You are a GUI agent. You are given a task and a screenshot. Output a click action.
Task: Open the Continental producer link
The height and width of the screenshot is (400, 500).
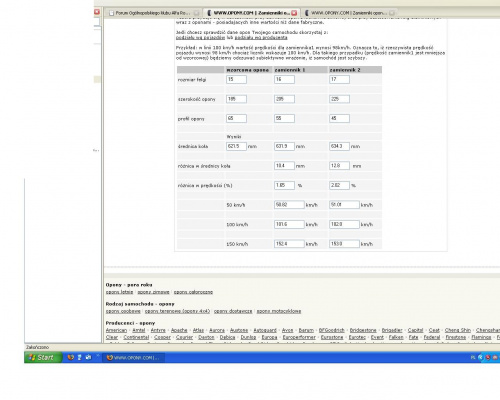pyautogui.click(x=136, y=337)
